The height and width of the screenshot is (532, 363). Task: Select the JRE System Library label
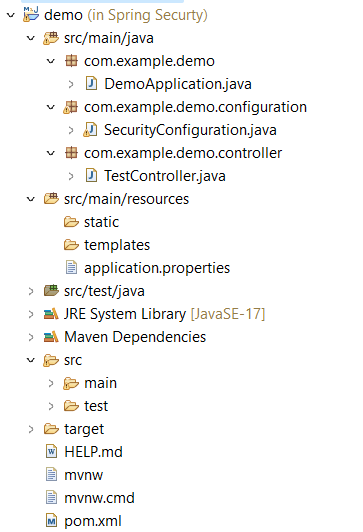[x=125, y=314]
